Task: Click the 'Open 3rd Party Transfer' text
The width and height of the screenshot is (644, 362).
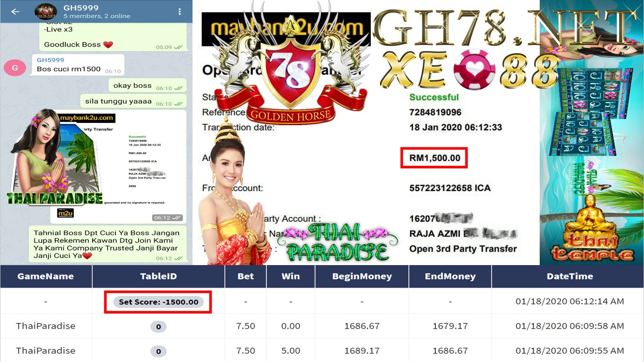Action: pyautogui.click(x=463, y=249)
